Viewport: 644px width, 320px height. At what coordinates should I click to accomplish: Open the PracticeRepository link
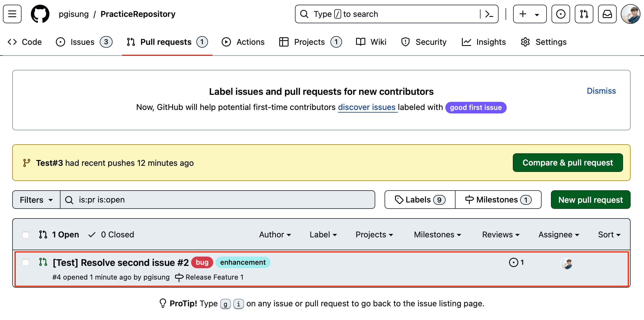pyautogui.click(x=138, y=14)
